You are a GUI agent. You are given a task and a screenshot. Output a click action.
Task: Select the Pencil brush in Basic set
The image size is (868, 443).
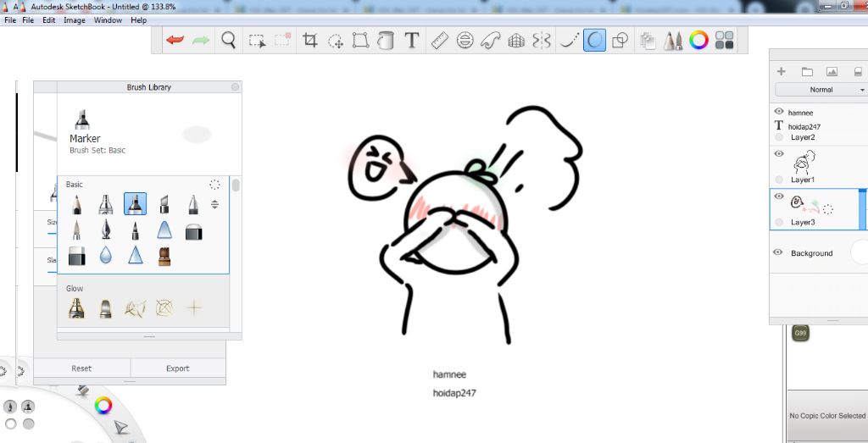tap(75, 204)
